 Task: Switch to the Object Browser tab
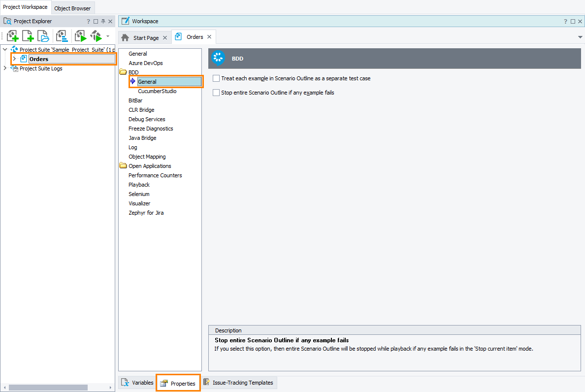72,8
